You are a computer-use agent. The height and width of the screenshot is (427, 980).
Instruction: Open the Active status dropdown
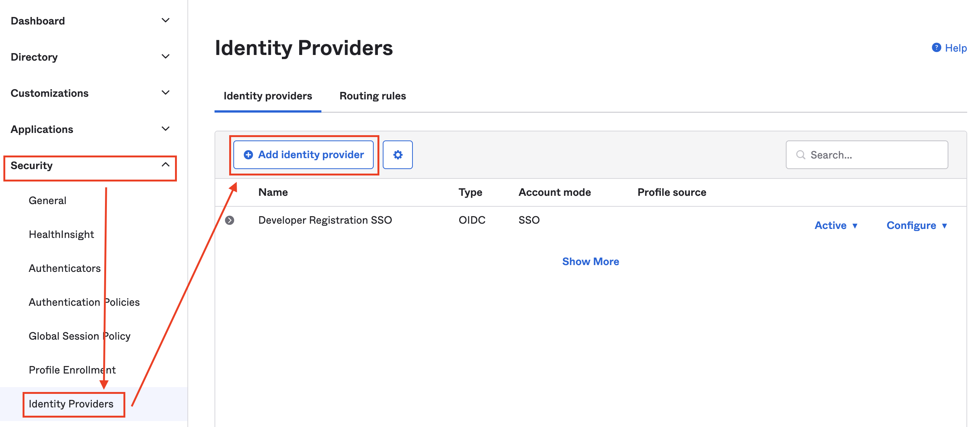point(836,225)
